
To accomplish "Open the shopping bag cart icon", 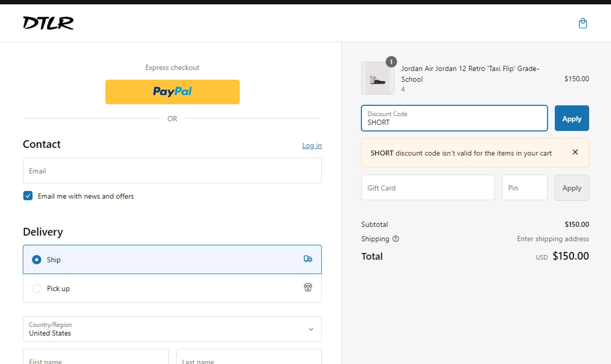I will tap(583, 23).
